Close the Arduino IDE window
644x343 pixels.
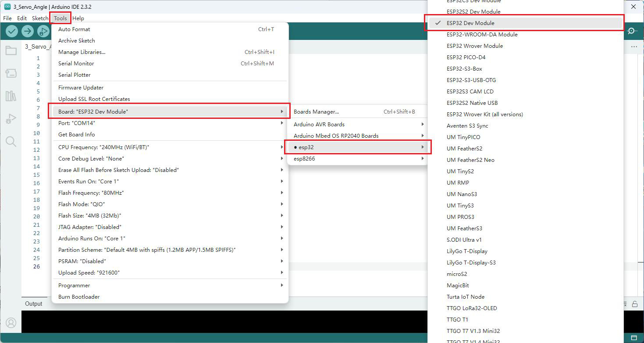[x=633, y=7]
